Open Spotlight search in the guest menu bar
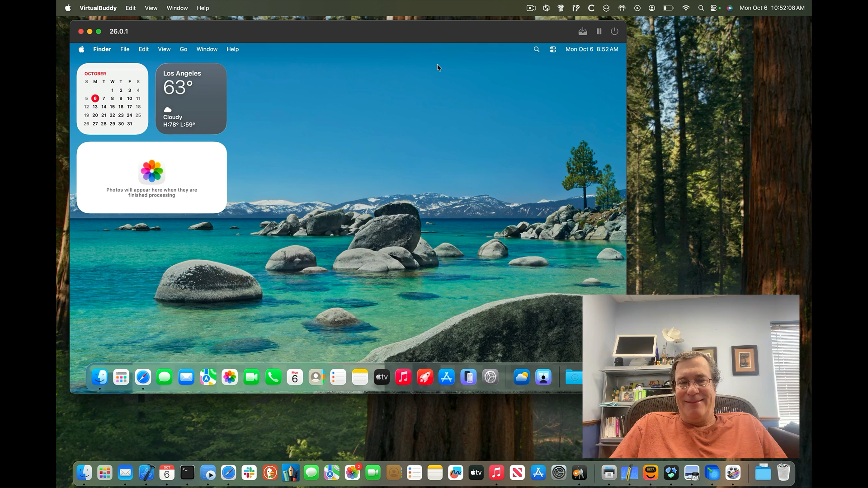 click(x=537, y=49)
